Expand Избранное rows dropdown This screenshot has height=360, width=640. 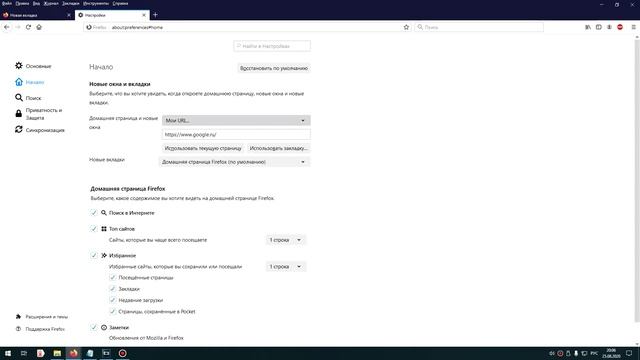(x=285, y=267)
